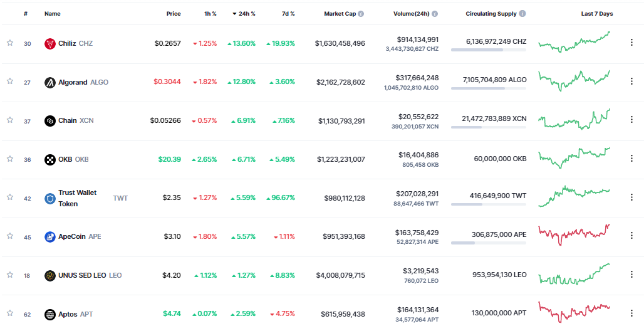This screenshot has height=326, width=644.
Task: Click the Algorand coin logo
Action: 49,82
